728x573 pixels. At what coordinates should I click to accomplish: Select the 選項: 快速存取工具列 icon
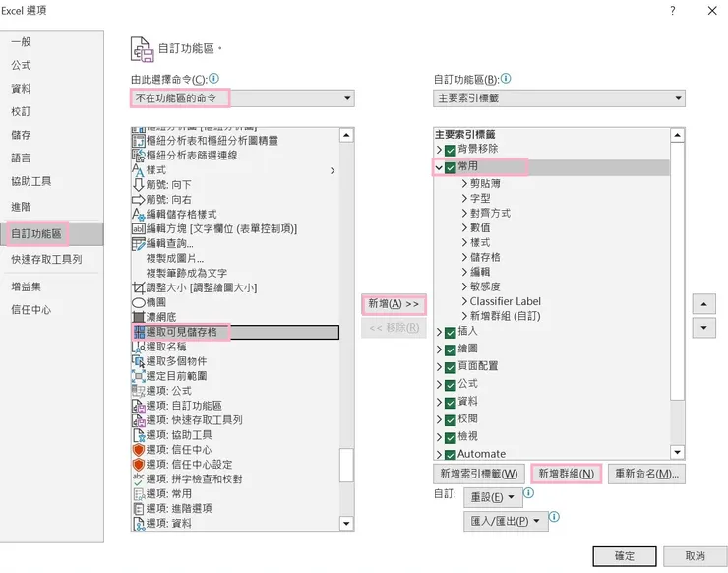[139, 420]
